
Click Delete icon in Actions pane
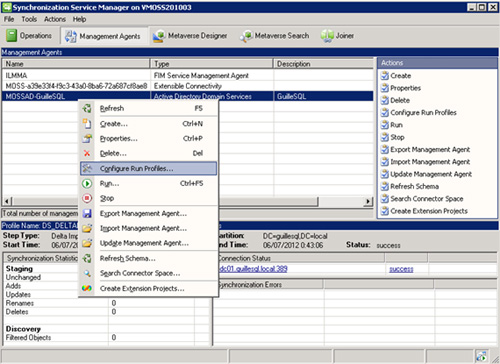tap(385, 100)
